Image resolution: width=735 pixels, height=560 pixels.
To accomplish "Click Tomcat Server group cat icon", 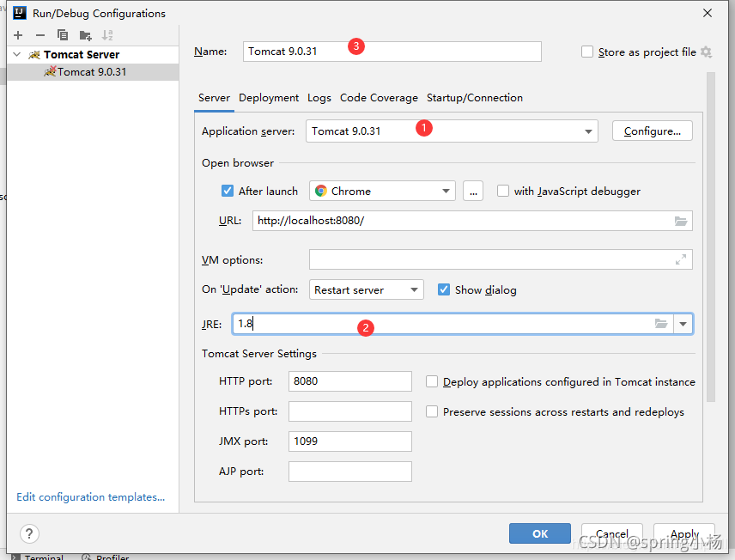I will [34, 55].
